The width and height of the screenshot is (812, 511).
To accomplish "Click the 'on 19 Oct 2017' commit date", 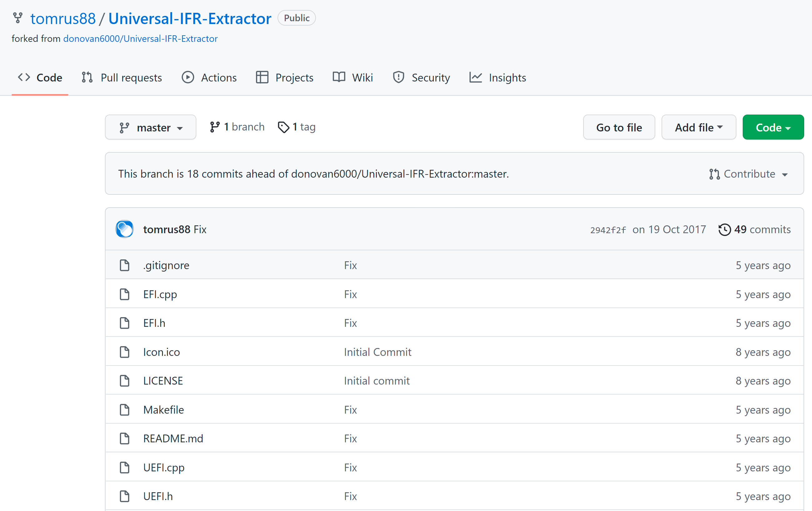I will (x=669, y=229).
